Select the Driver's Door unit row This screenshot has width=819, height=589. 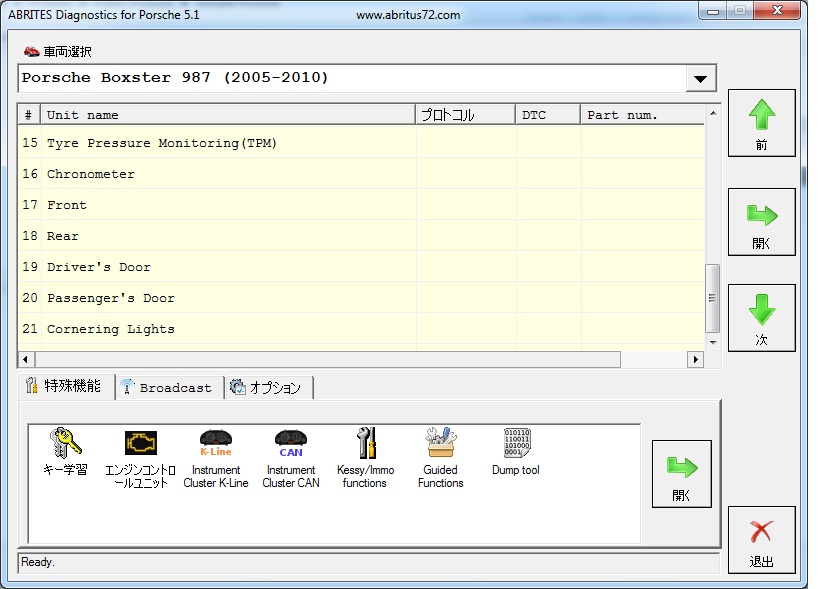click(x=361, y=267)
